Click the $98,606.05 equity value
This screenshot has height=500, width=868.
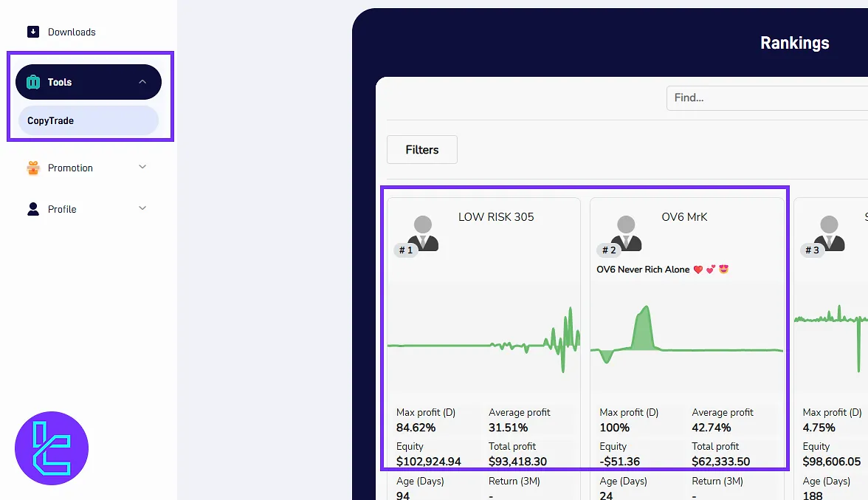831,462
